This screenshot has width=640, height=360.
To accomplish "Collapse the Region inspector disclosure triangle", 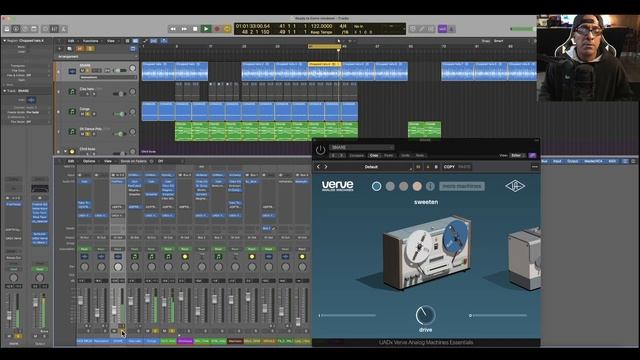I will (x=4, y=41).
